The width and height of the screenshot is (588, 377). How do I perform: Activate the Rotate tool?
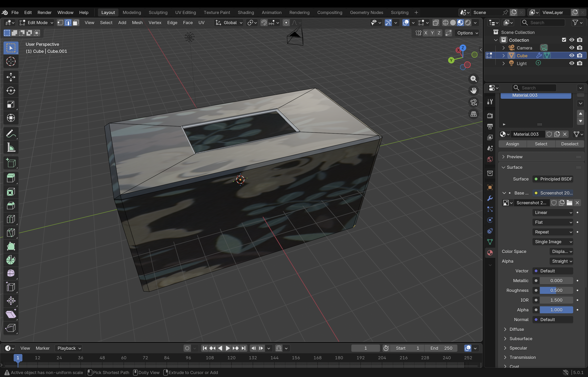pyautogui.click(x=11, y=91)
